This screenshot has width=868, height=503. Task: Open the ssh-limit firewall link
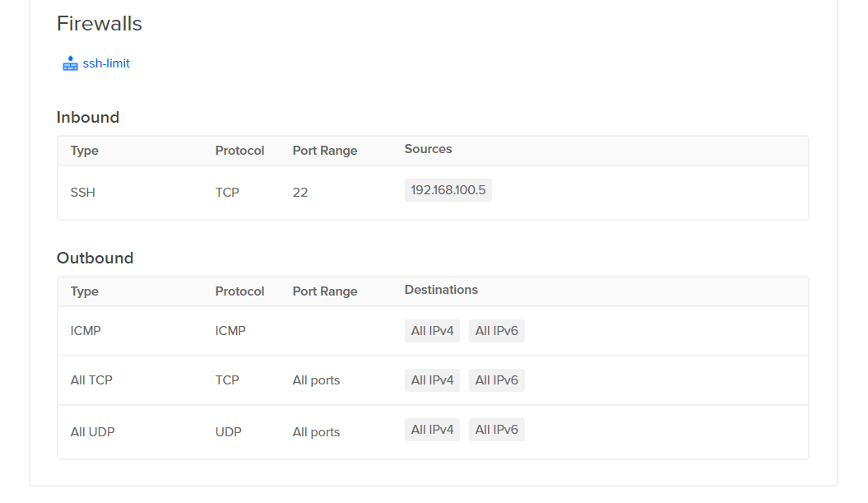[x=106, y=63]
